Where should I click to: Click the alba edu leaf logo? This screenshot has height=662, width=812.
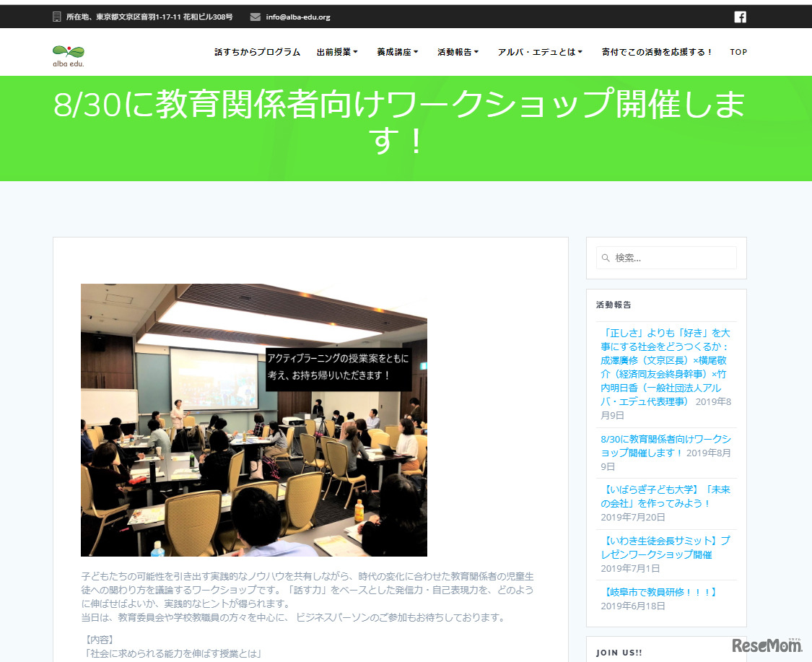(67, 51)
